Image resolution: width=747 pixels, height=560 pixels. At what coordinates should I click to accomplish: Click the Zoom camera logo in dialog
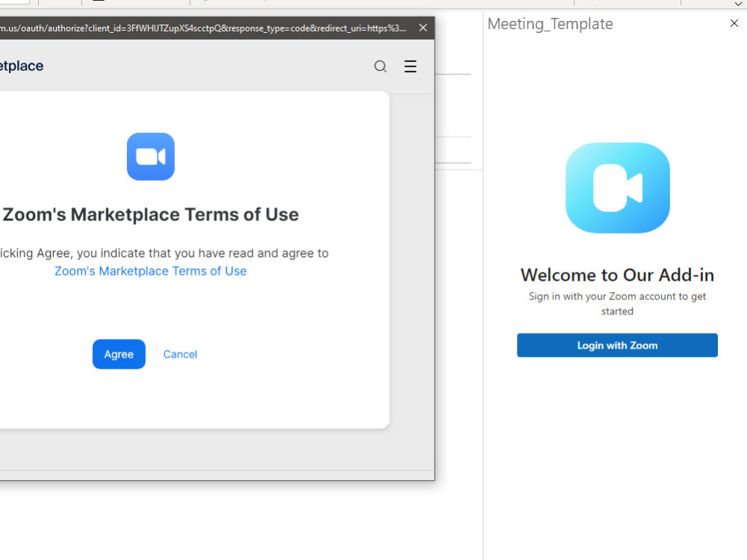(151, 157)
